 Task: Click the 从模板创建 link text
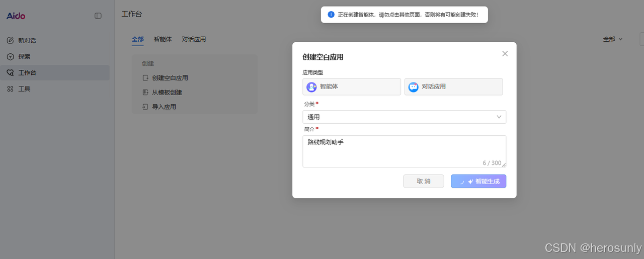(167, 93)
